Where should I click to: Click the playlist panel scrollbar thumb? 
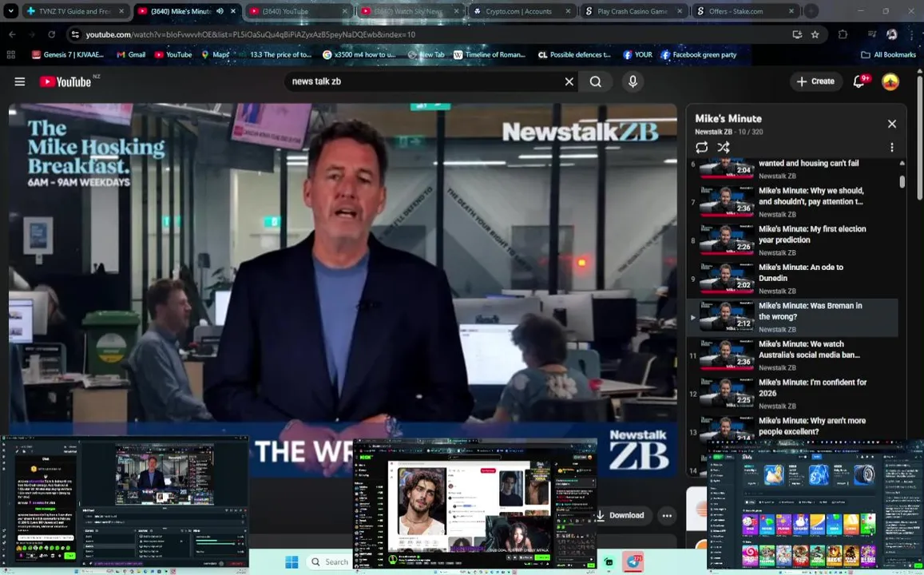click(x=902, y=181)
